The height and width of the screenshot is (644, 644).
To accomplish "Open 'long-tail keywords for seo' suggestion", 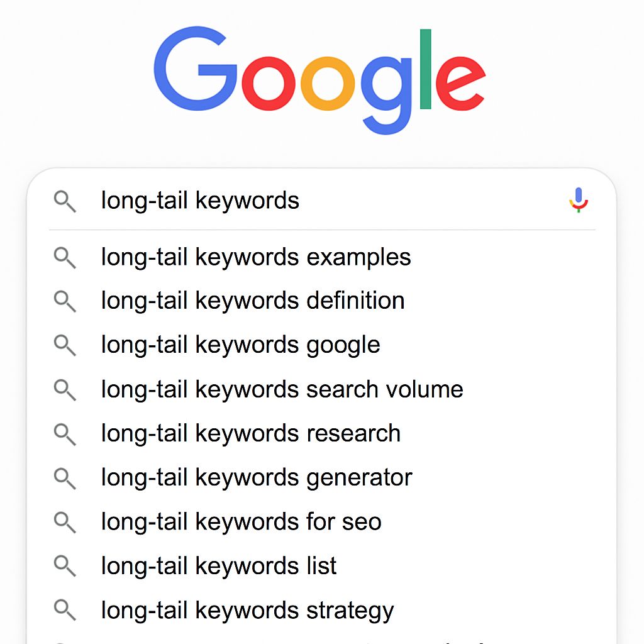I will 241,522.
